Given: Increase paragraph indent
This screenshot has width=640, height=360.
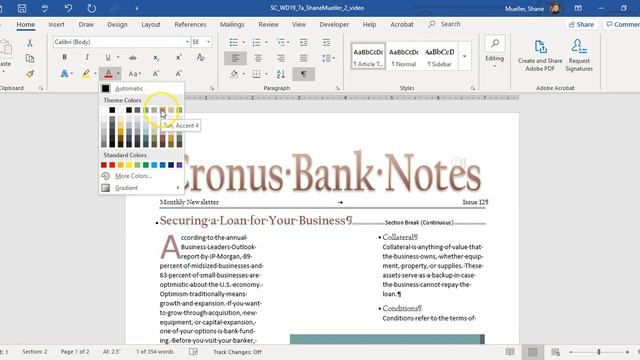Looking at the screenshot, I should [x=326, y=42].
